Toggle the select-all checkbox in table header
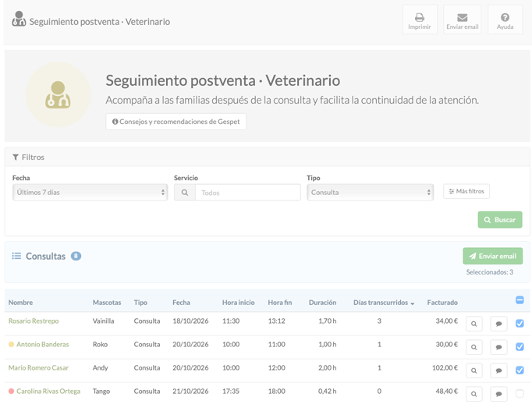The width and height of the screenshot is (532, 404). click(x=520, y=299)
